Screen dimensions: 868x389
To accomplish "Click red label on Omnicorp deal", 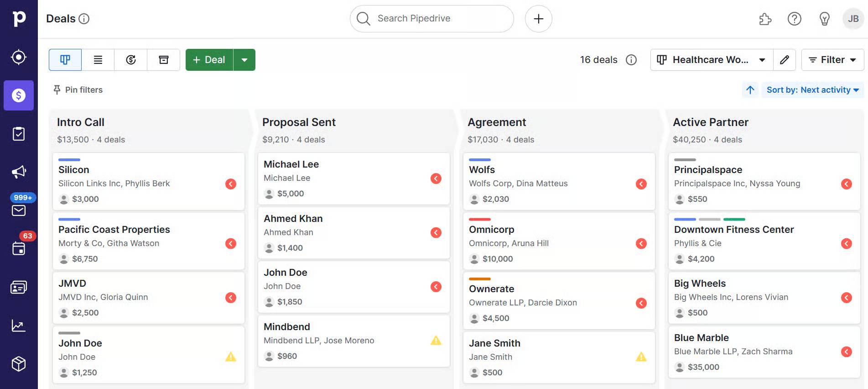I will coord(480,219).
